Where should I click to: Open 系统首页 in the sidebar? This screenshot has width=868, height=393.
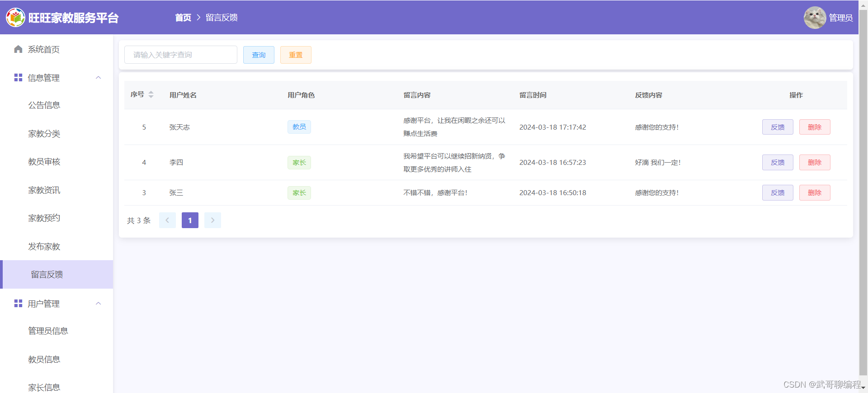pyautogui.click(x=57, y=49)
